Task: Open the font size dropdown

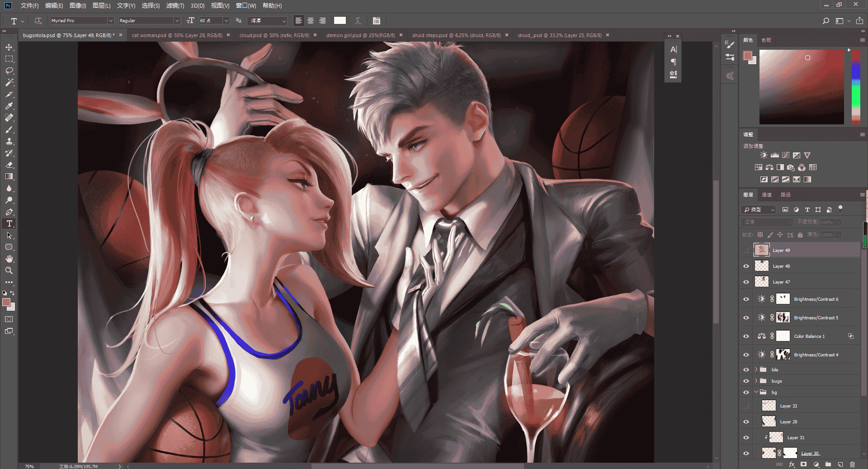Action: coord(226,20)
